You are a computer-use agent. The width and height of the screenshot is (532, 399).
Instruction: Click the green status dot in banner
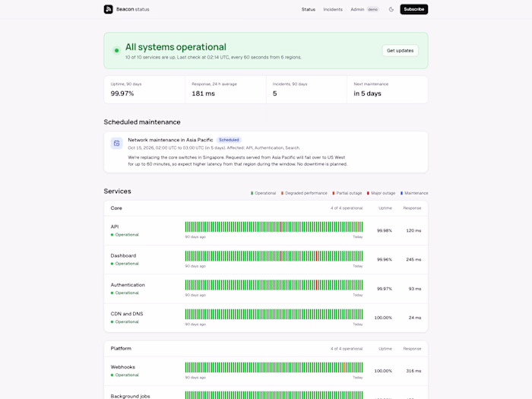(x=117, y=51)
